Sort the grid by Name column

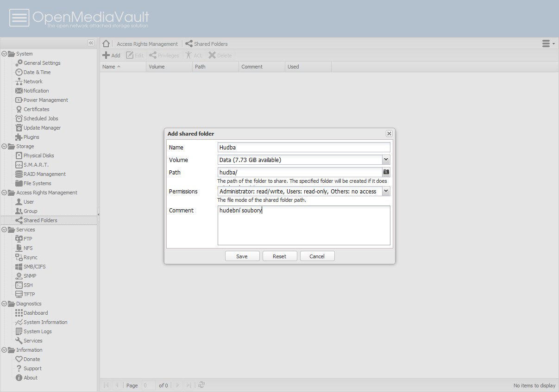pyautogui.click(x=123, y=67)
